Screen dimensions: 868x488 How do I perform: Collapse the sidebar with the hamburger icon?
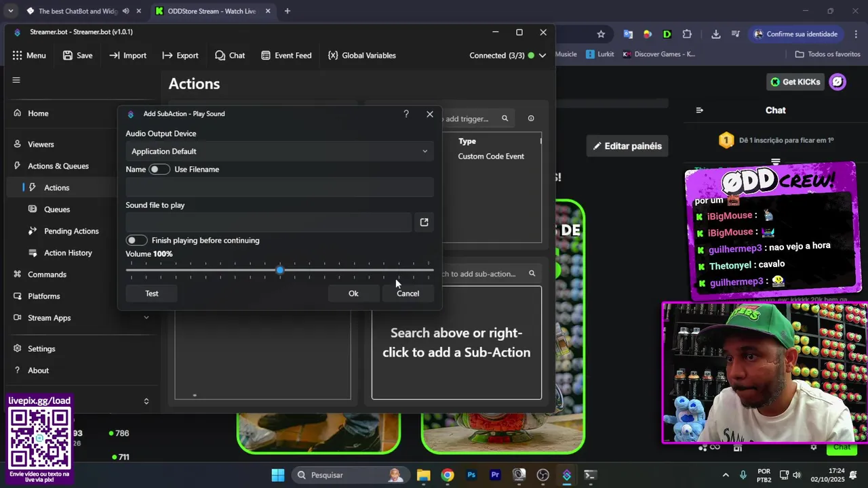click(16, 80)
